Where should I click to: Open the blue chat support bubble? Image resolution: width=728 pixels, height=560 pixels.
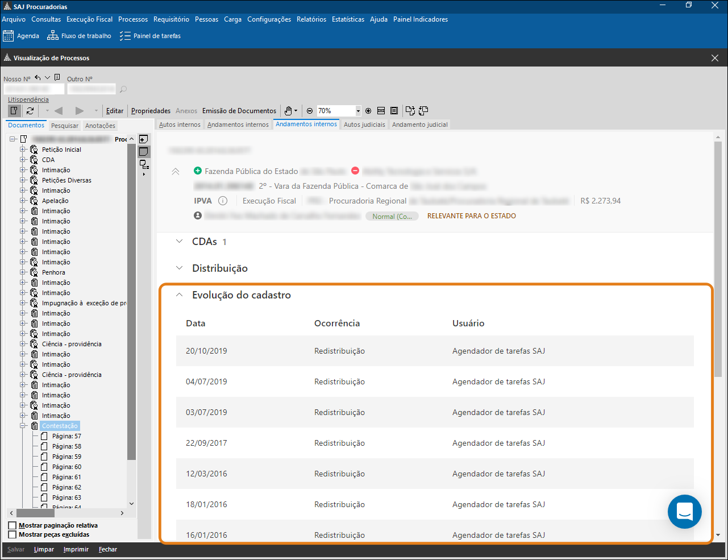click(685, 512)
